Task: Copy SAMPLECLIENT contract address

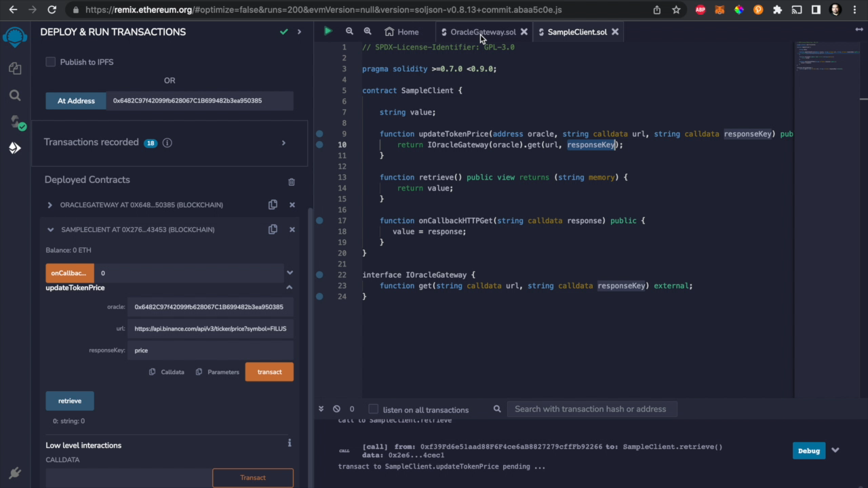Action: point(273,229)
